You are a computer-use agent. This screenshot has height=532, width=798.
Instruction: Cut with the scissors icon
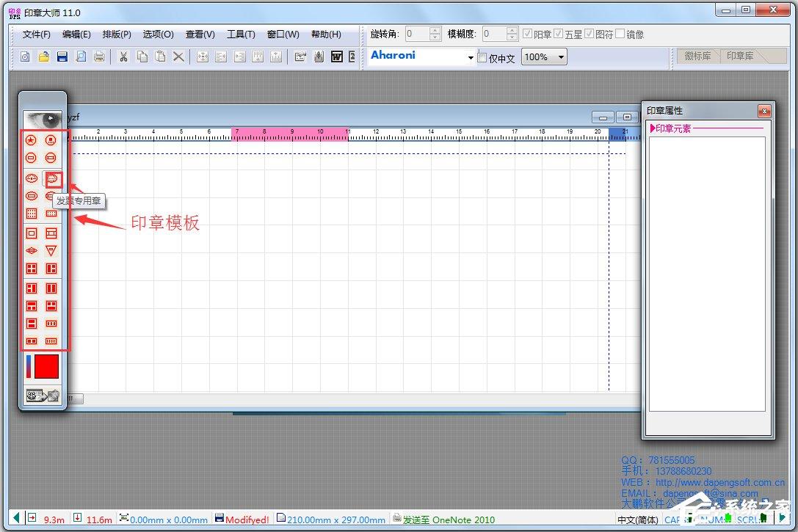(x=123, y=57)
